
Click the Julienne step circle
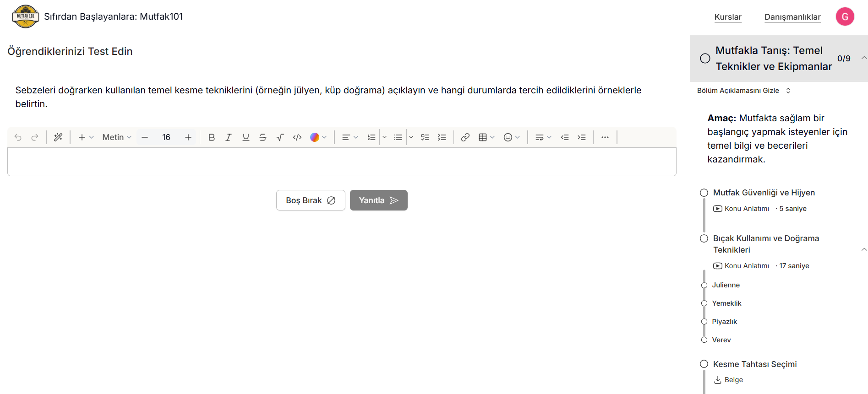(704, 285)
